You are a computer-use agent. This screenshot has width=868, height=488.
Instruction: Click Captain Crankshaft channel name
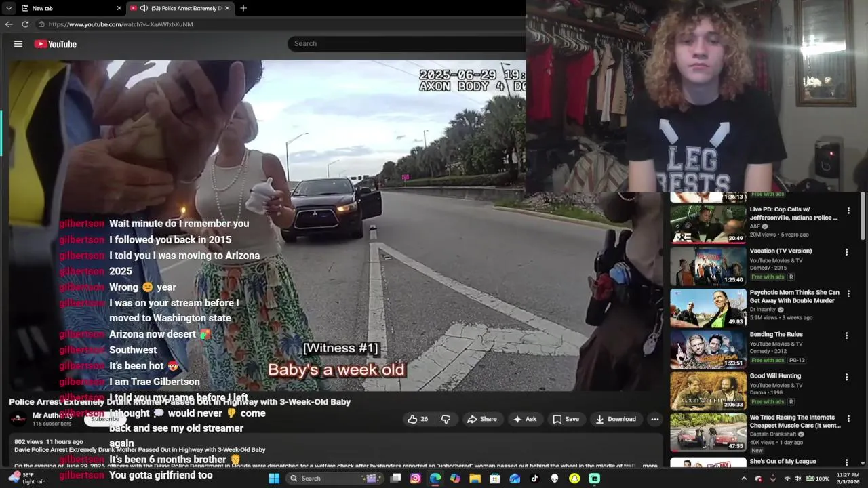[x=773, y=434]
